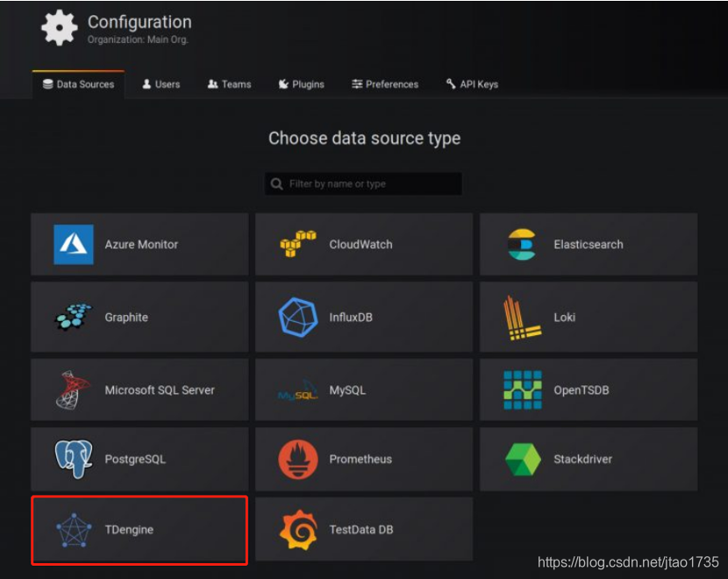Click the Configuration page title
The width and height of the screenshot is (728, 579).
[139, 22]
